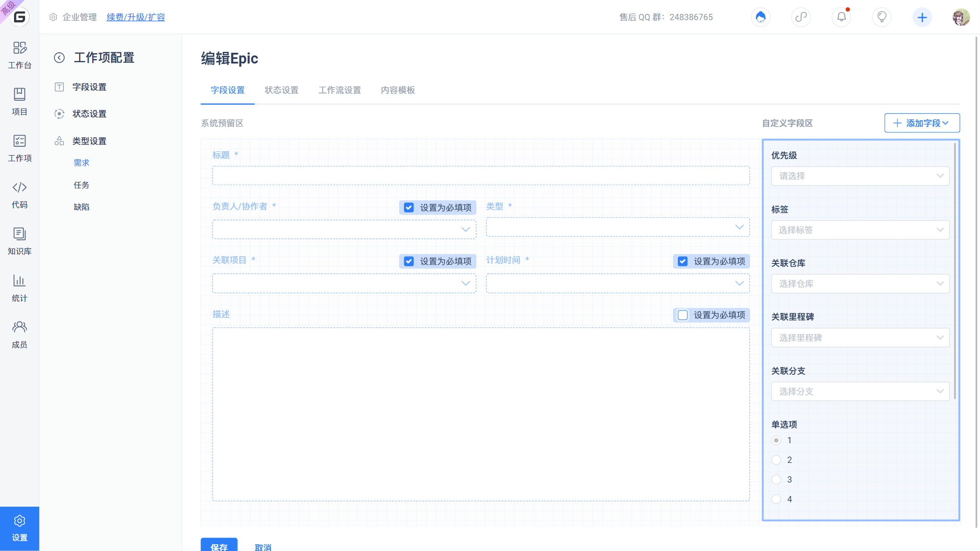Open the 优先级 请选择 dropdown
Viewport: 980px width, 551px height.
click(x=860, y=176)
